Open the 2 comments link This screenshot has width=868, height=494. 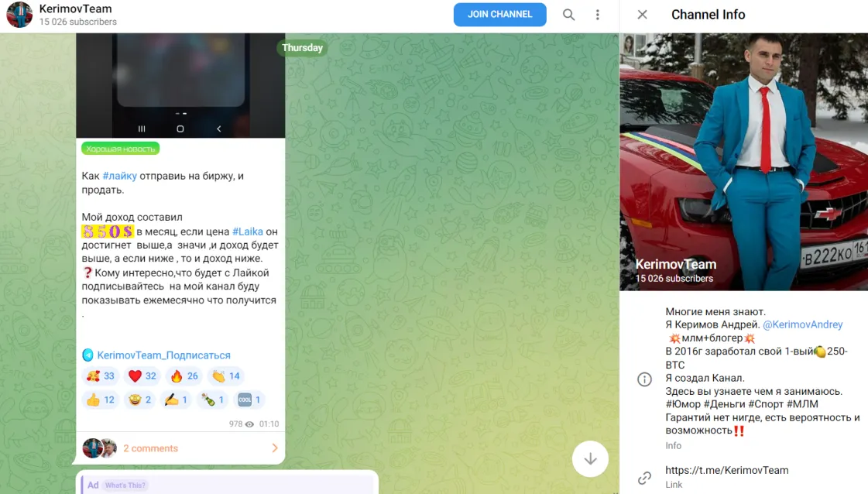coord(150,448)
